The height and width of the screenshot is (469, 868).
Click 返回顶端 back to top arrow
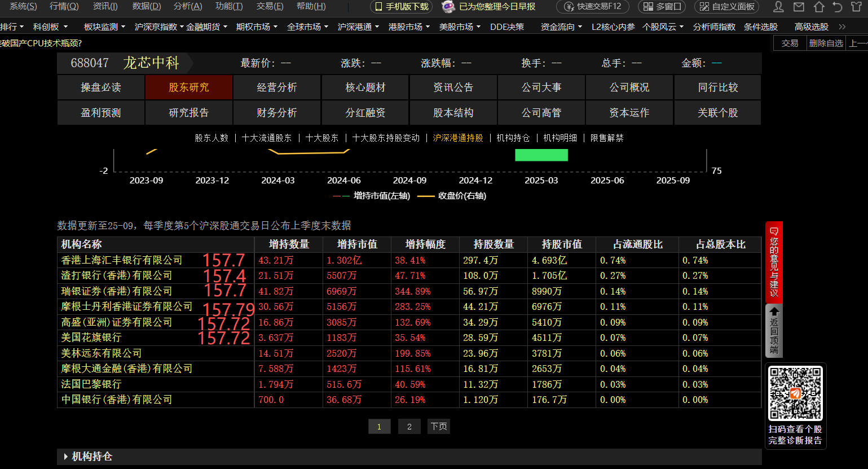(x=774, y=331)
